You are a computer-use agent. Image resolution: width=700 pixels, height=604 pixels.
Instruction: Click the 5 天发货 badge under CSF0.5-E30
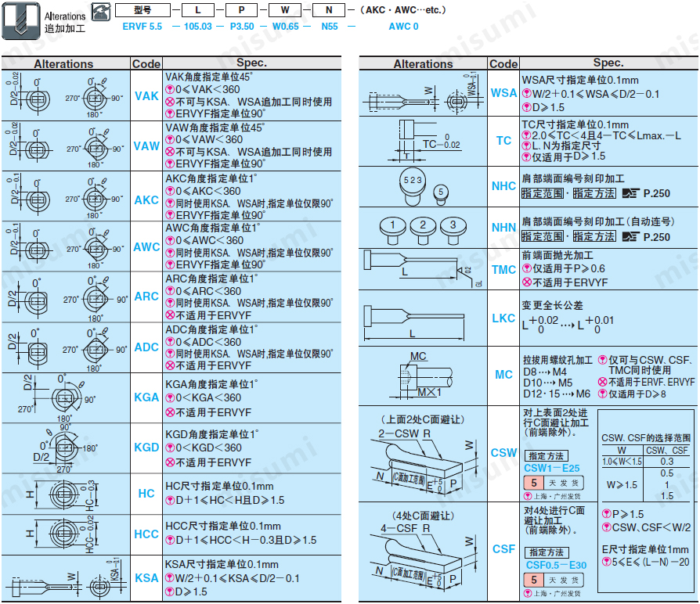(554, 580)
